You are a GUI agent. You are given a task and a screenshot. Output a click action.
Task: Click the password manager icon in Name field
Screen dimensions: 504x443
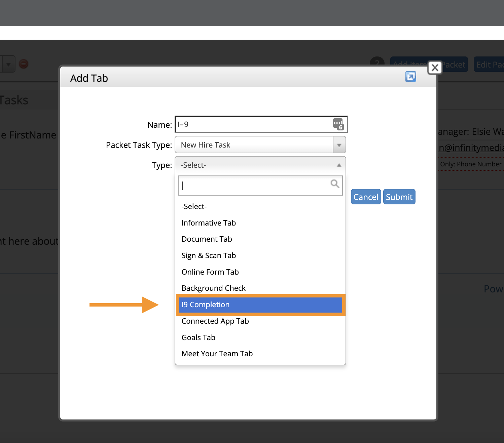tap(338, 124)
